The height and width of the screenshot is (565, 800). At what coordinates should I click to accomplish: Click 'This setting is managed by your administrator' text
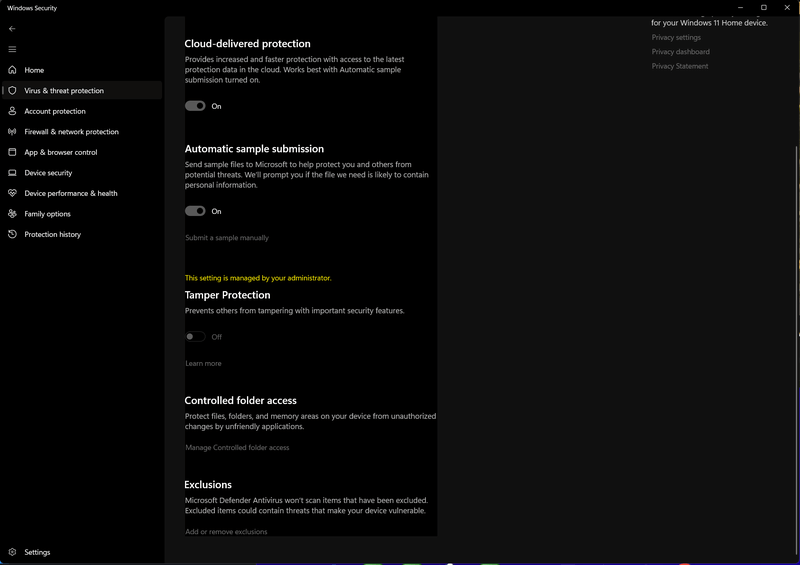tap(258, 278)
